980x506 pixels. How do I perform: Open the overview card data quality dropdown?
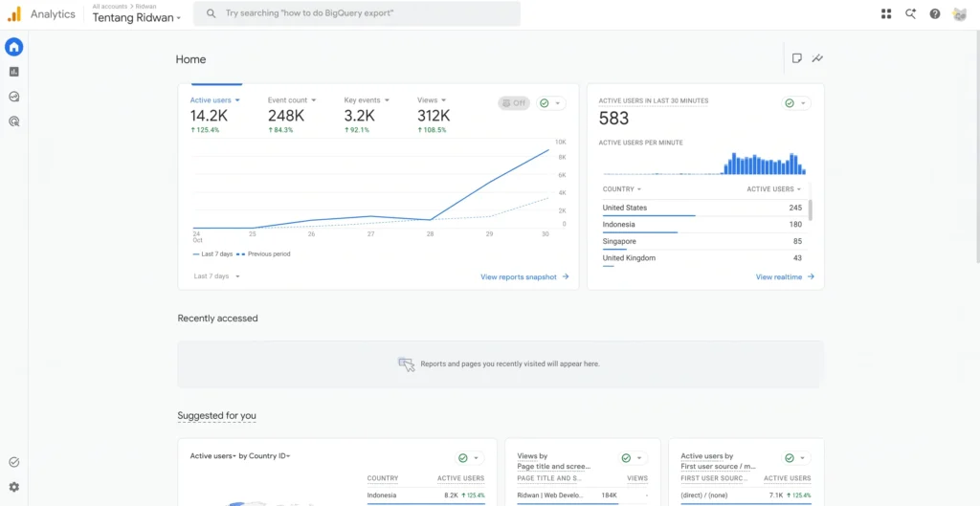[x=551, y=103]
